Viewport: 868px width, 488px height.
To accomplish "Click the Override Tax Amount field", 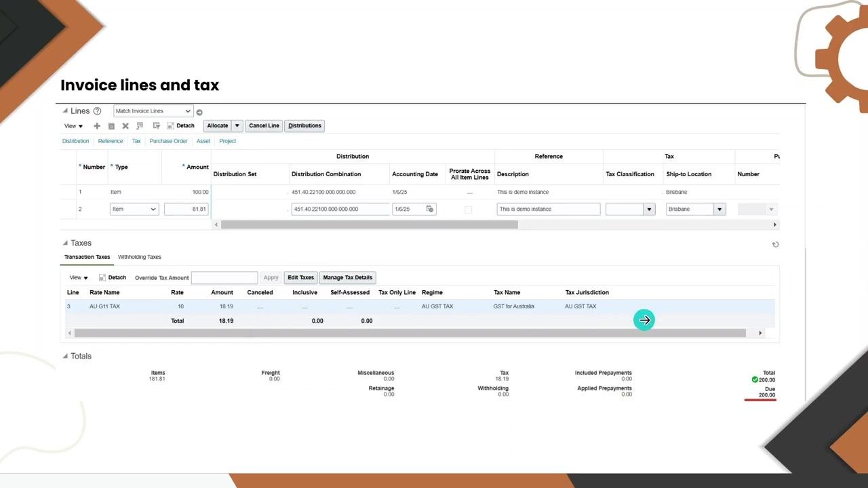I will (x=224, y=278).
